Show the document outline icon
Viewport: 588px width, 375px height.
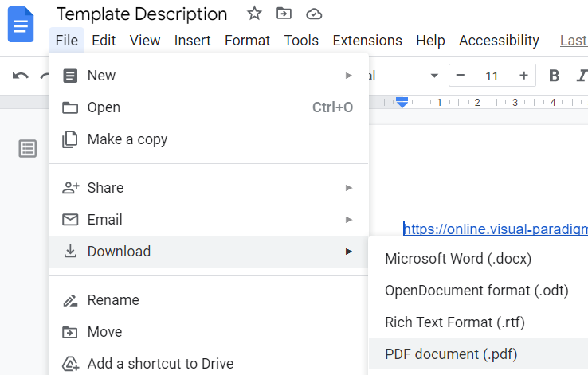(28, 148)
